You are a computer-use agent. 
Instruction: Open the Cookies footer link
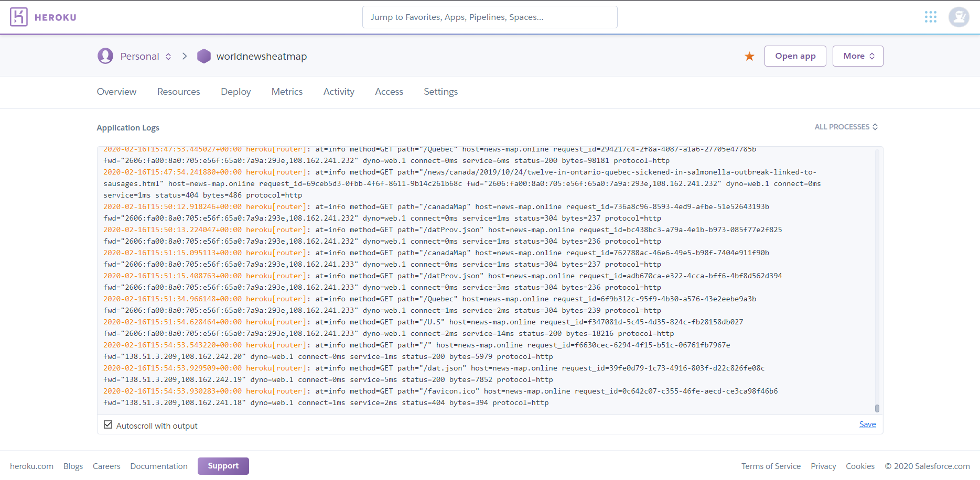pos(860,466)
